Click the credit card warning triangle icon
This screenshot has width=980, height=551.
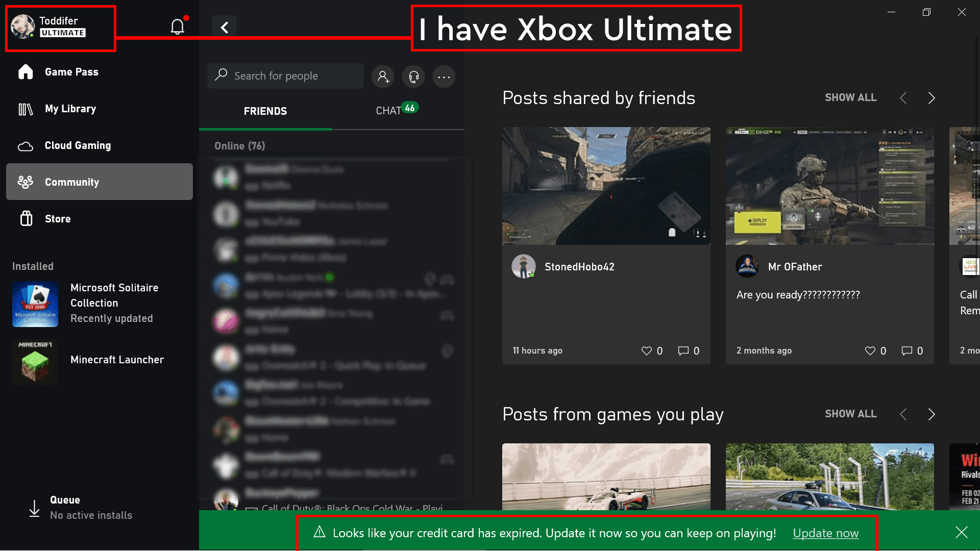click(x=320, y=532)
